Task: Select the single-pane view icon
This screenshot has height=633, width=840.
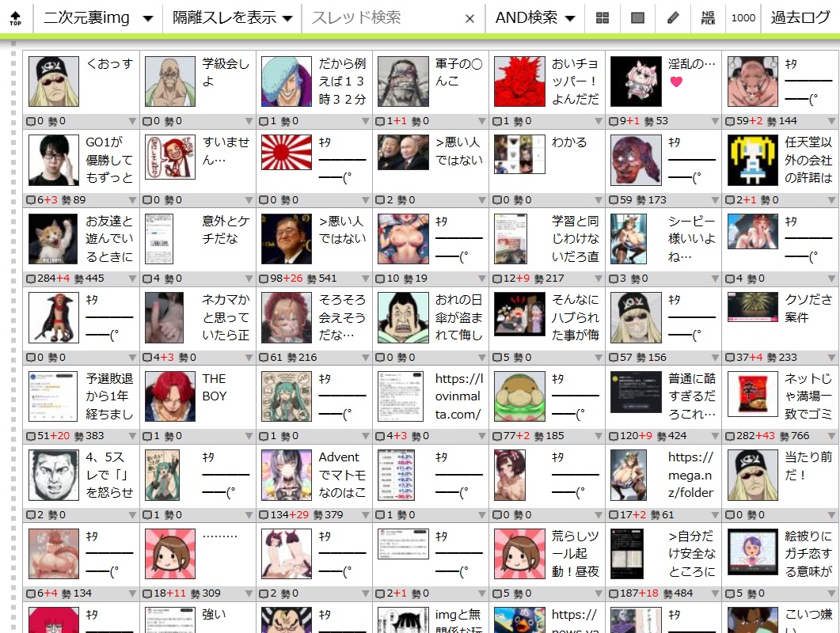Action: [637, 18]
